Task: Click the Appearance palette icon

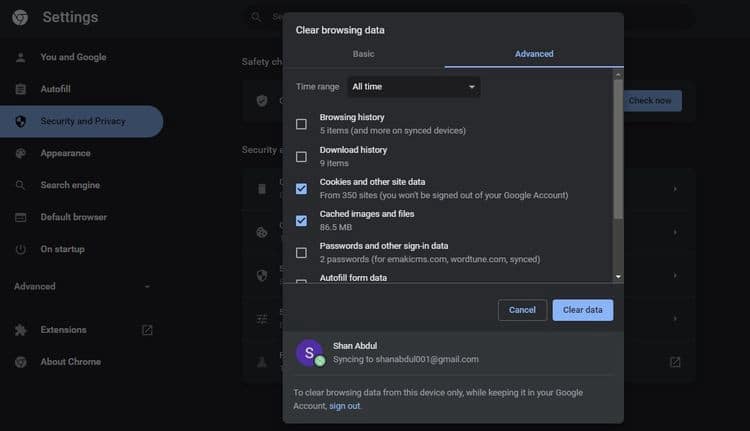Action: coord(21,153)
